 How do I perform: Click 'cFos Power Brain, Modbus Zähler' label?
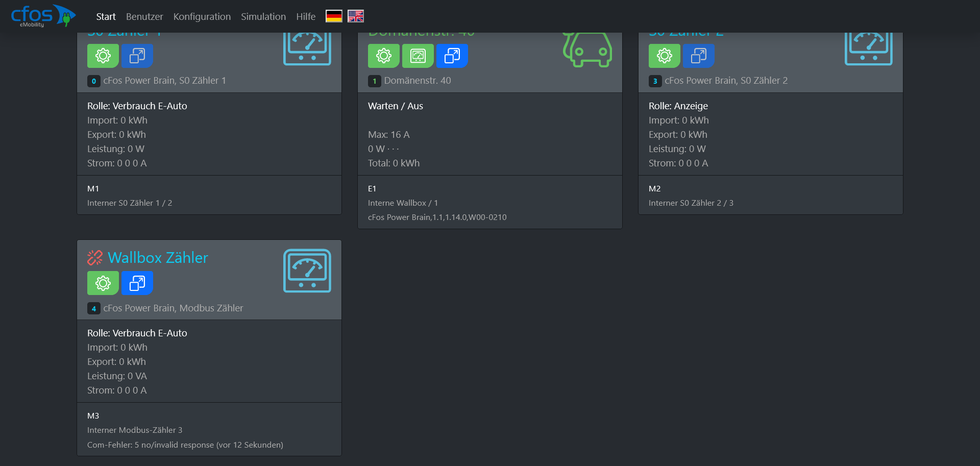(174, 308)
